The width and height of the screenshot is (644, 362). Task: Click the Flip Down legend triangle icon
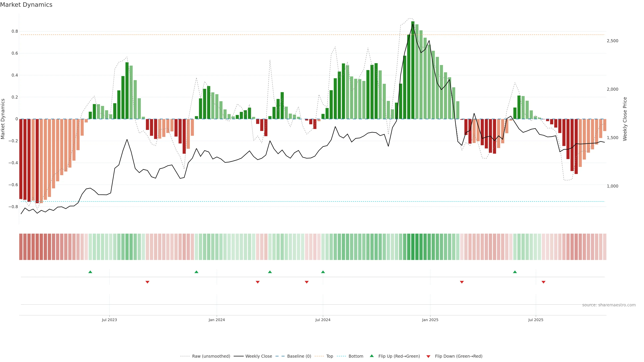pyautogui.click(x=428, y=356)
